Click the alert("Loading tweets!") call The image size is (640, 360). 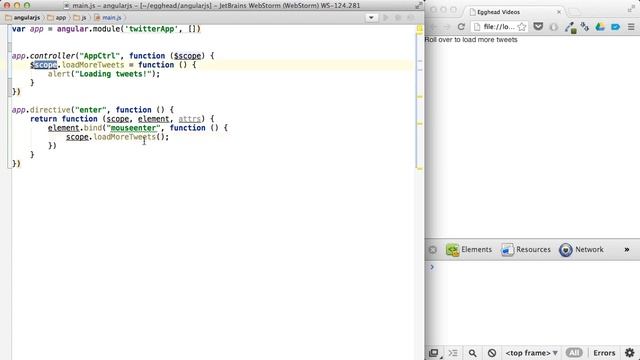104,74
